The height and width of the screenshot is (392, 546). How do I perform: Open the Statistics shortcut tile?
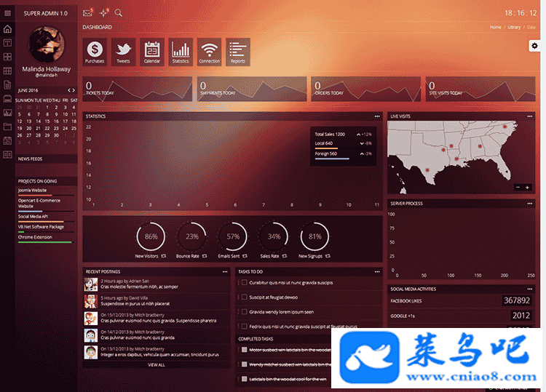coord(181,52)
